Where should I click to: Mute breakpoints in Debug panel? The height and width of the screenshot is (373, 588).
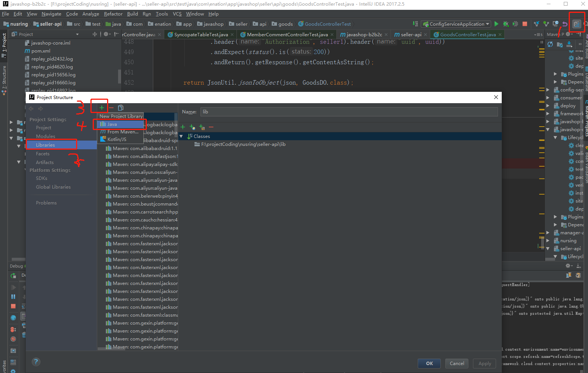13,339
